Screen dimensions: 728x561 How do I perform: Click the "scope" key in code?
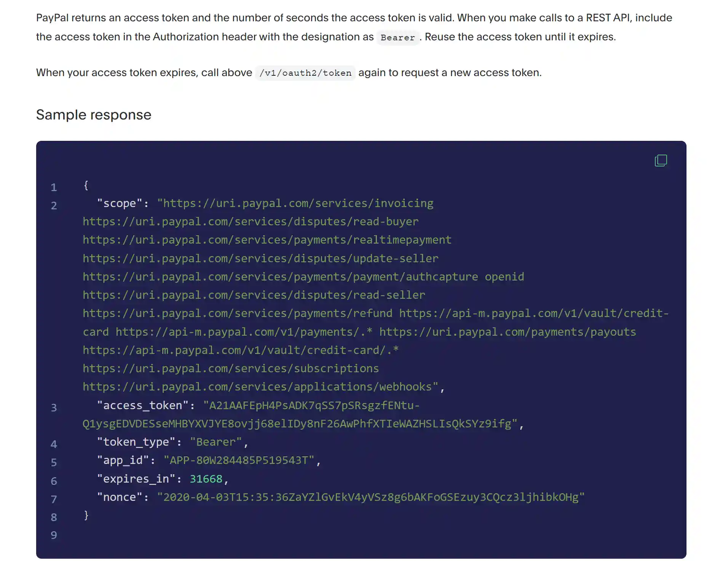tap(119, 203)
